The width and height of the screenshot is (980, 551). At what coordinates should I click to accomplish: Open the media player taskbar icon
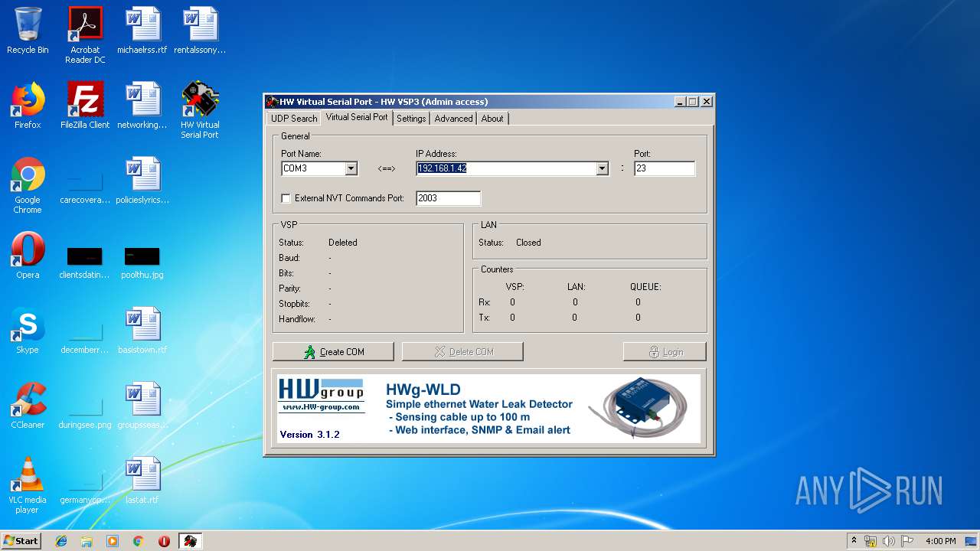[x=113, y=541]
